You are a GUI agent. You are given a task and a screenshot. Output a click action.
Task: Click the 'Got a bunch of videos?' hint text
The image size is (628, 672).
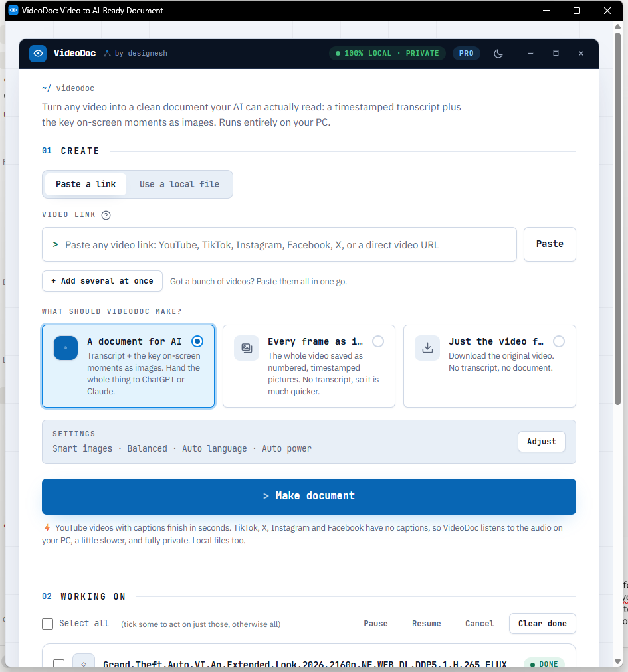tap(259, 281)
